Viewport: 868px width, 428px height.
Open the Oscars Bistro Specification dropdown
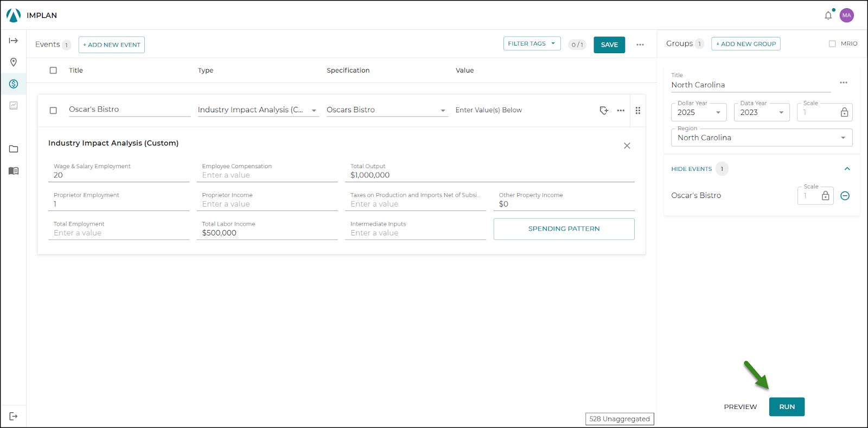tap(387, 110)
